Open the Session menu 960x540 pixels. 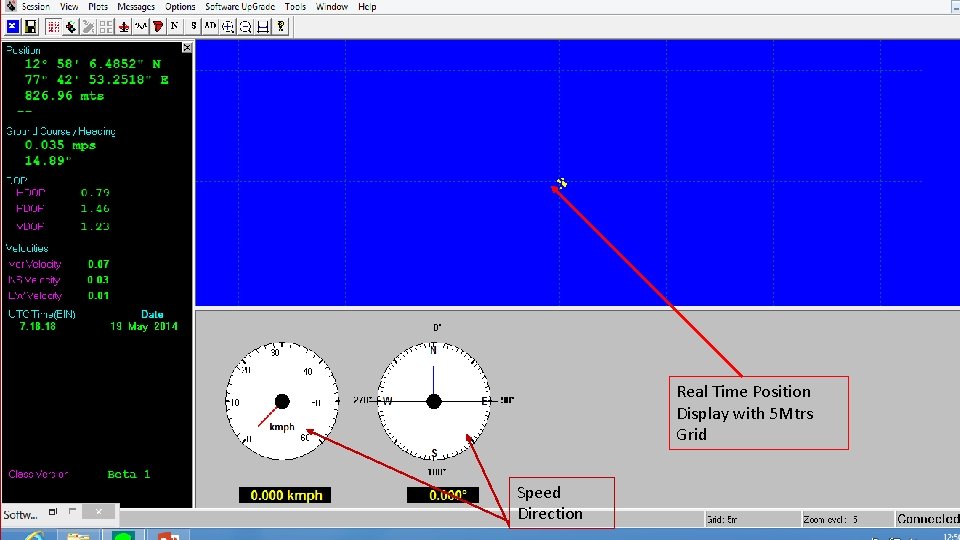coord(36,7)
